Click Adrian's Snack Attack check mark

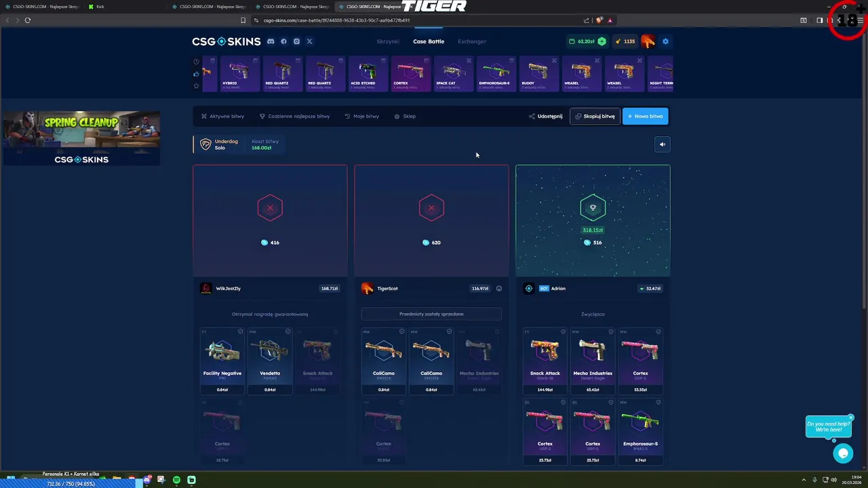(563, 331)
